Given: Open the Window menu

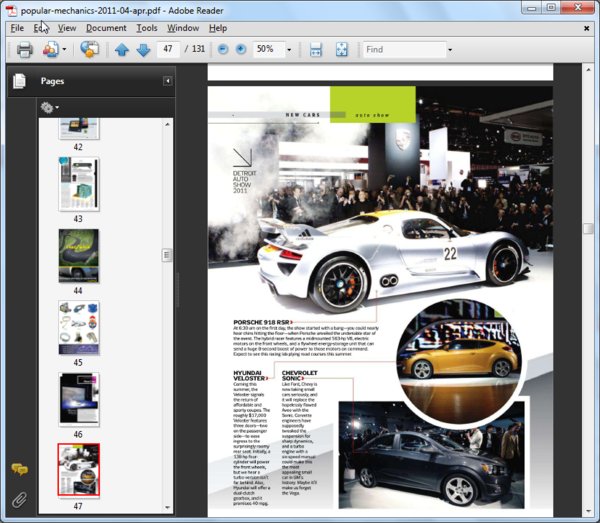Looking at the screenshot, I should pyautogui.click(x=183, y=28).
